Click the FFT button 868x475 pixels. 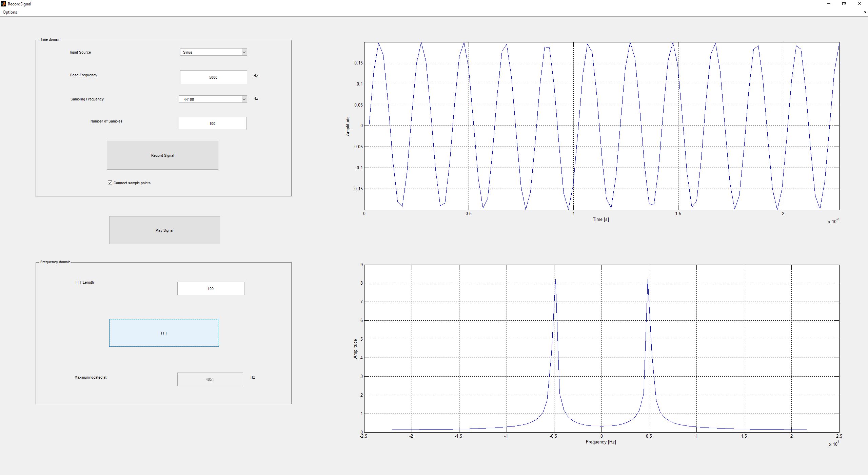164,333
